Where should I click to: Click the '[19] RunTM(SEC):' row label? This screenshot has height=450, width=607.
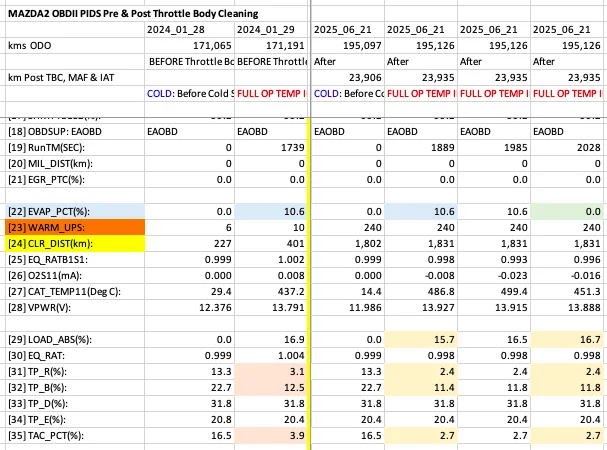[x=46, y=148]
